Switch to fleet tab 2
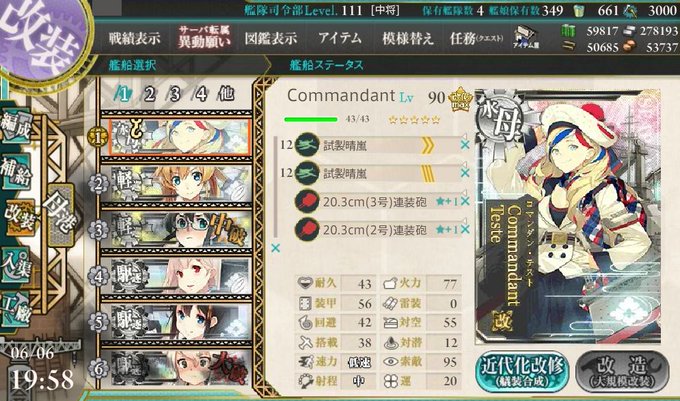Viewport: 680px width, 401px height. pos(150,94)
